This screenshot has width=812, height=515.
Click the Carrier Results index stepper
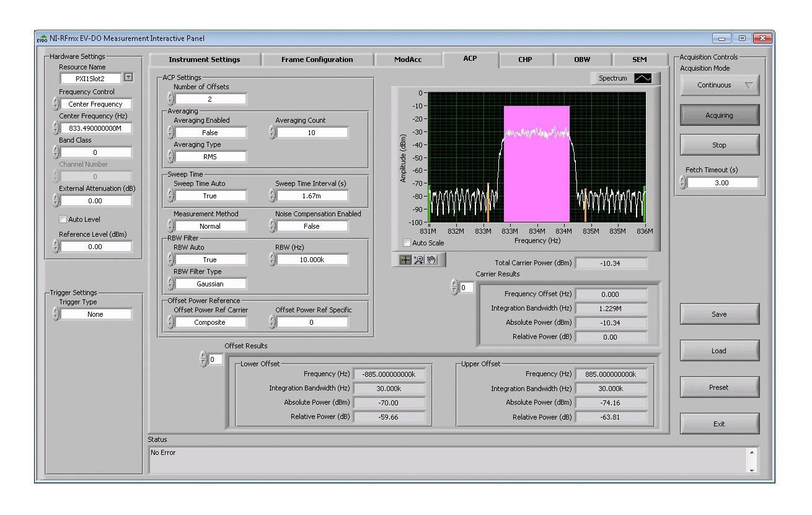tap(454, 288)
